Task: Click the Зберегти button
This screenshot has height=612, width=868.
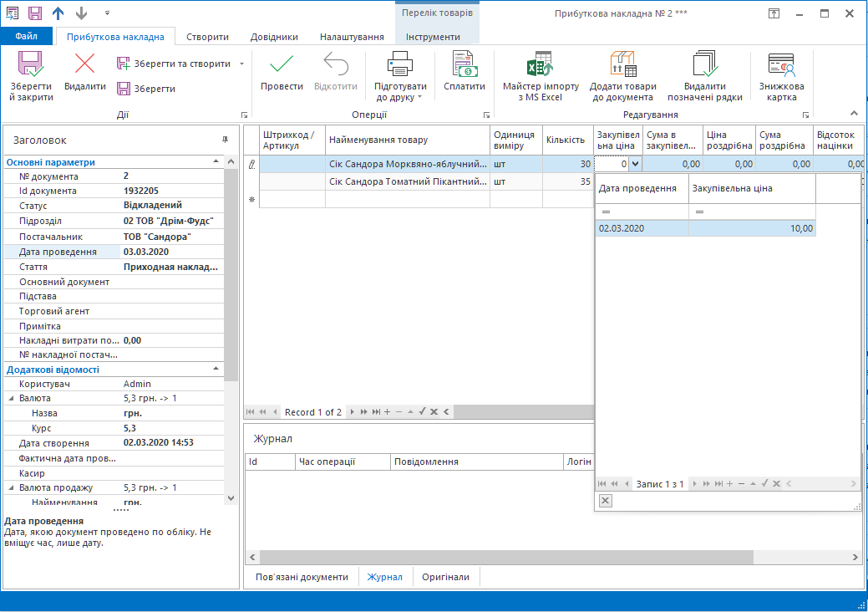Action: (x=147, y=89)
